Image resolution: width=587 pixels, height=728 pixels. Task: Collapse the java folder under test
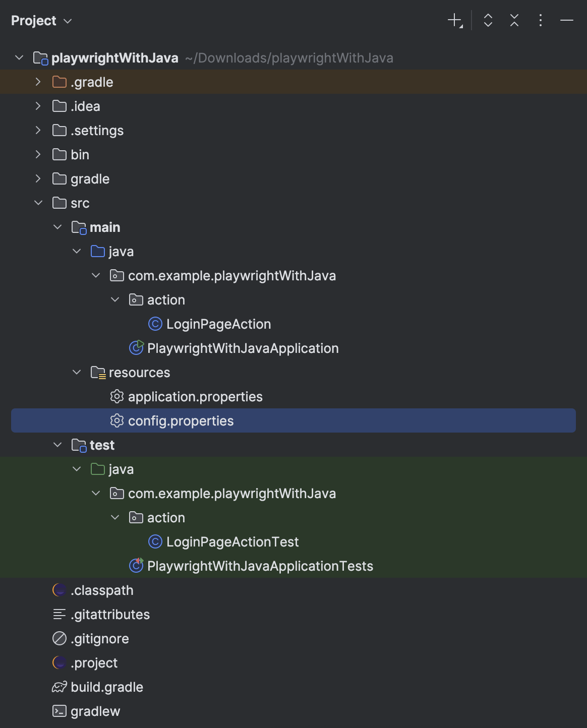tap(77, 469)
